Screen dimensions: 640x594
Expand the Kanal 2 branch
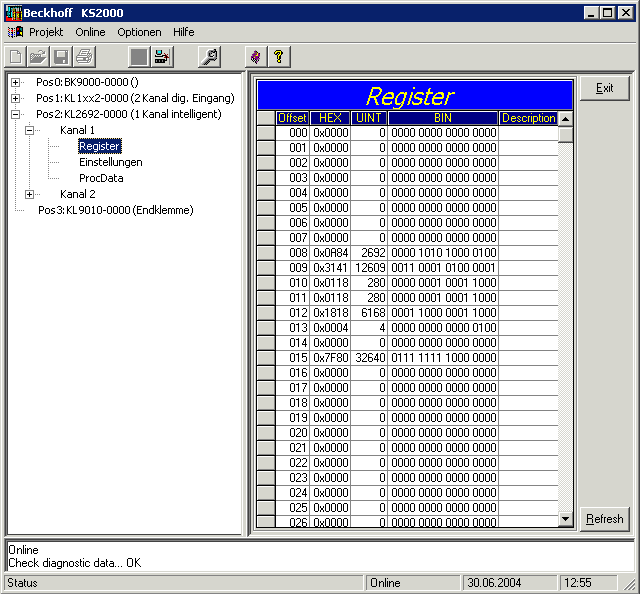click(x=29, y=194)
